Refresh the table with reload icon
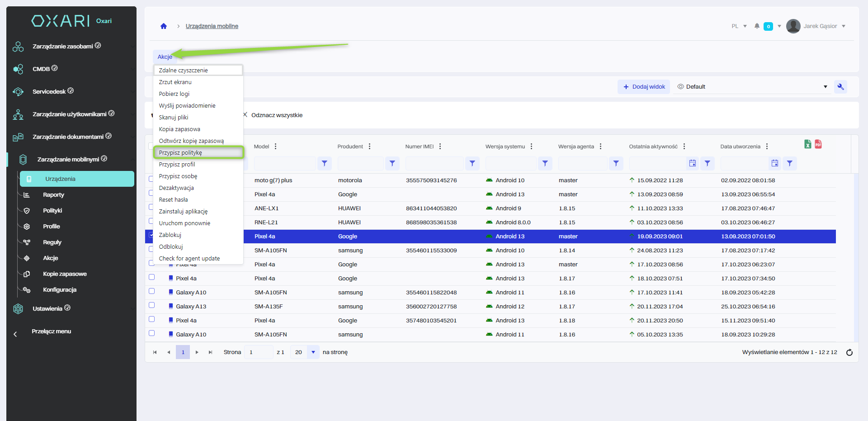 [849, 352]
